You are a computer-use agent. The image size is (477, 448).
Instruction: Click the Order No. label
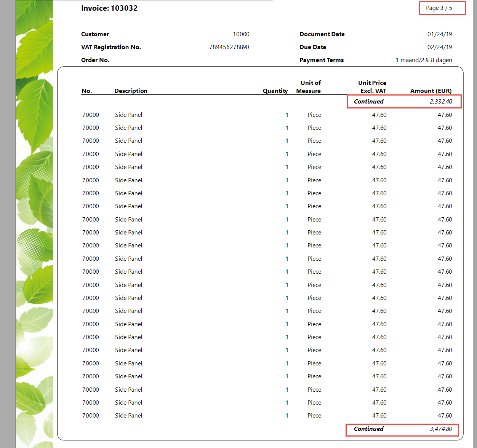95,60
